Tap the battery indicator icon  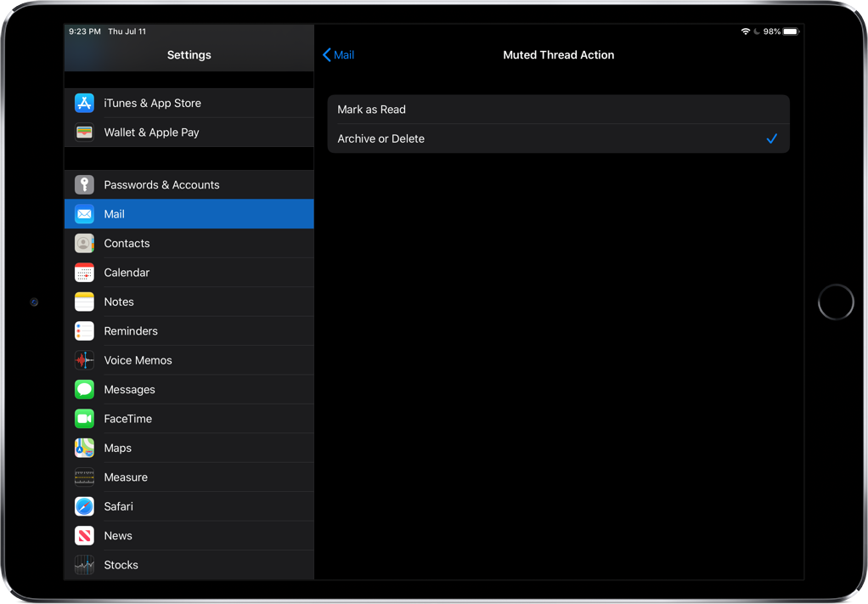click(x=791, y=31)
